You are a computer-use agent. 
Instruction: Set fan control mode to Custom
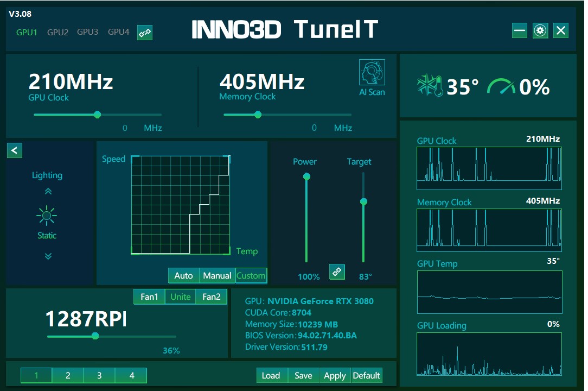tap(251, 276)
